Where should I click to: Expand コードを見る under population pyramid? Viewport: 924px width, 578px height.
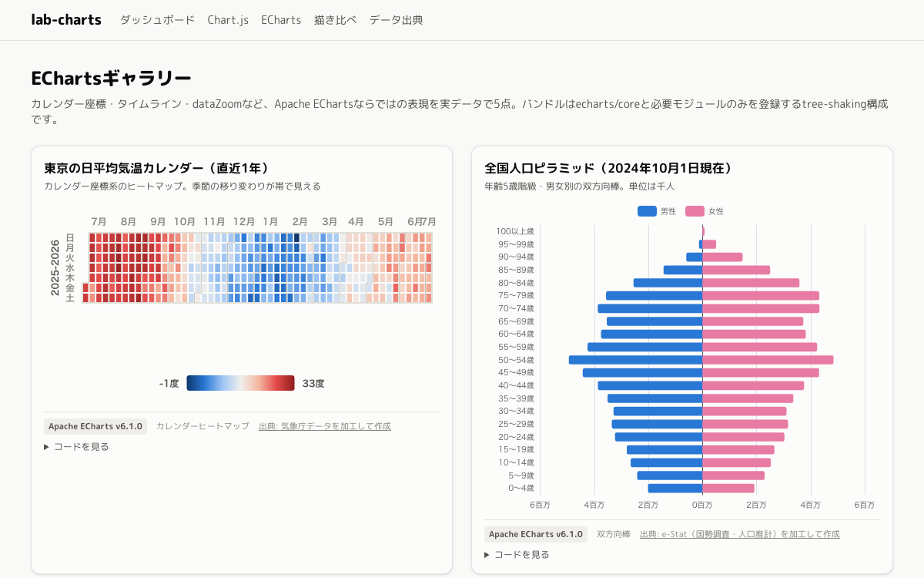pyautogui.click(x=517, y=554)
